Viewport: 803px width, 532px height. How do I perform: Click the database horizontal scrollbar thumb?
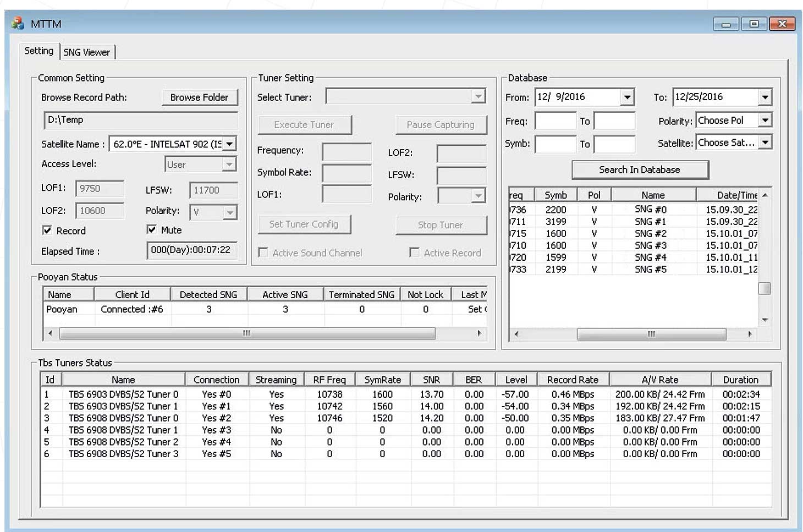652,334
